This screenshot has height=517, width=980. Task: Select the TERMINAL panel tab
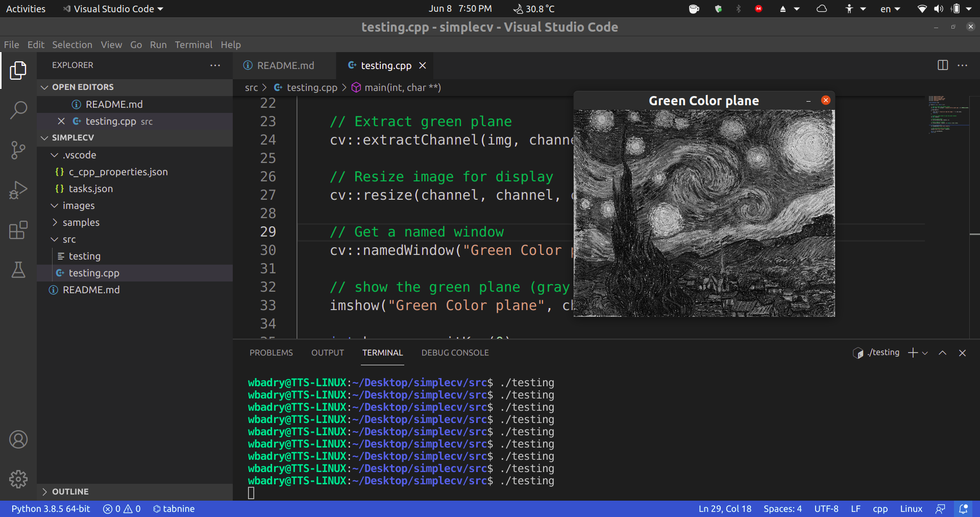[x=383, y=353]
